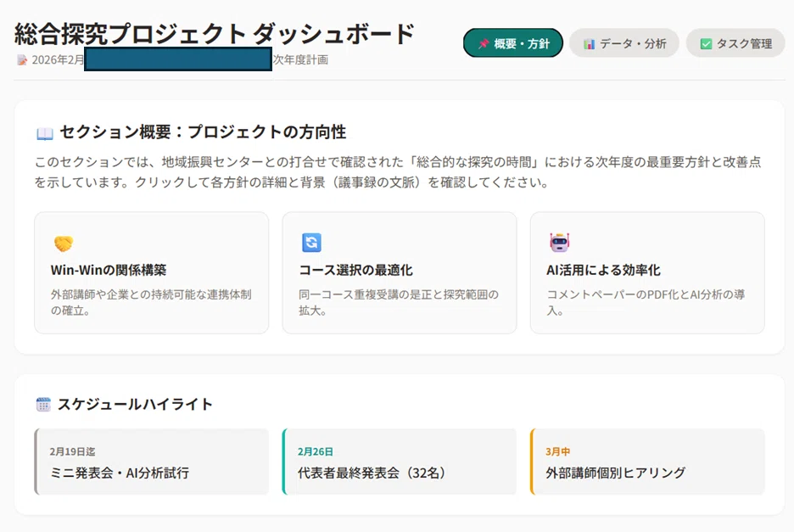The height and width of the screenshot is (532, 794).
Task: Click the calendar icon beside スケジュールハイライト
Action: pyautogui.click(x=43, y=405)
